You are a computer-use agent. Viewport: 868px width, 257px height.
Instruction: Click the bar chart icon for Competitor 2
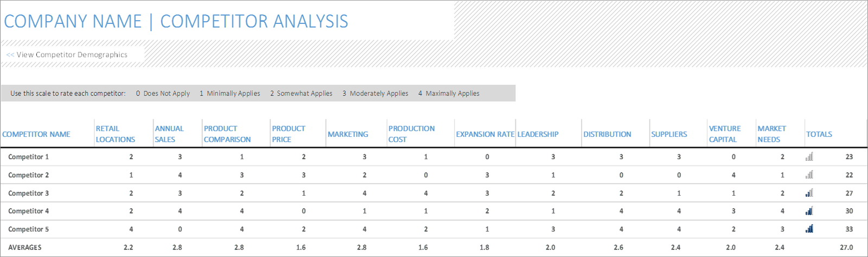point(809,175)
